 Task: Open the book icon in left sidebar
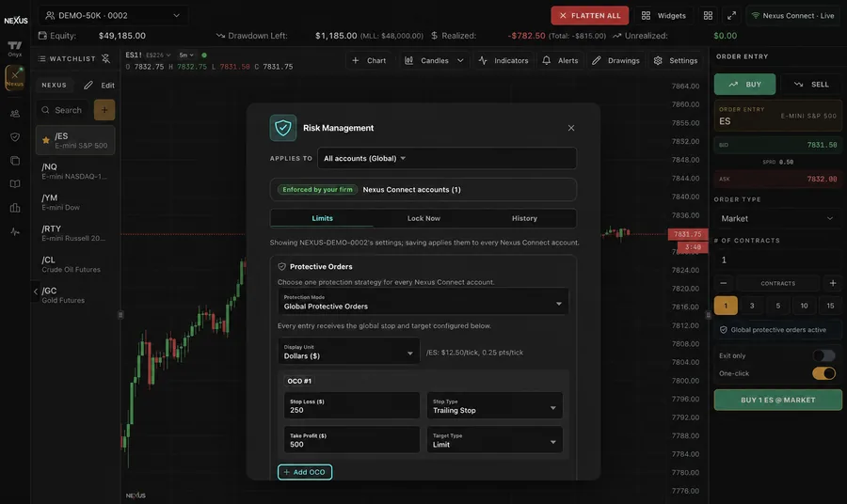click(15, 184)
